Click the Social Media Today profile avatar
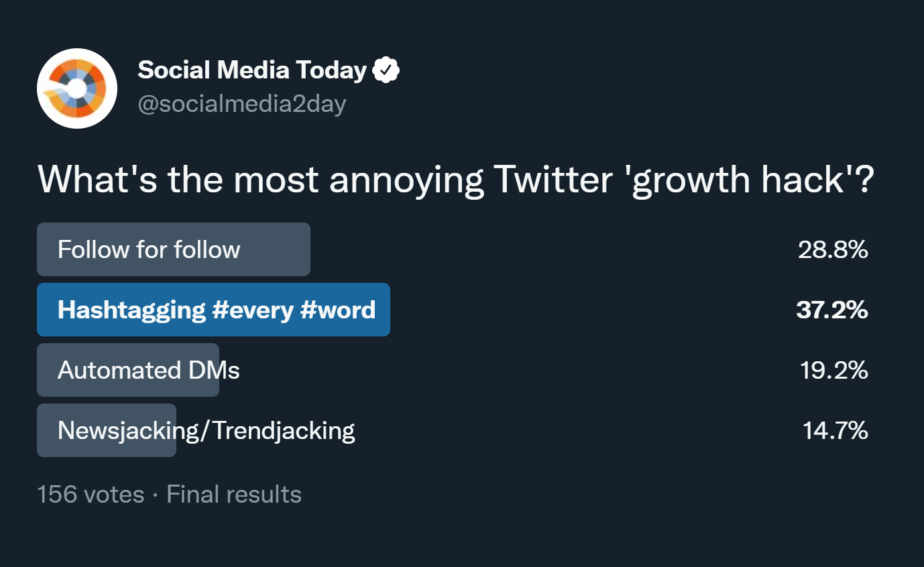The image size is (924, 567). [77, 88]
